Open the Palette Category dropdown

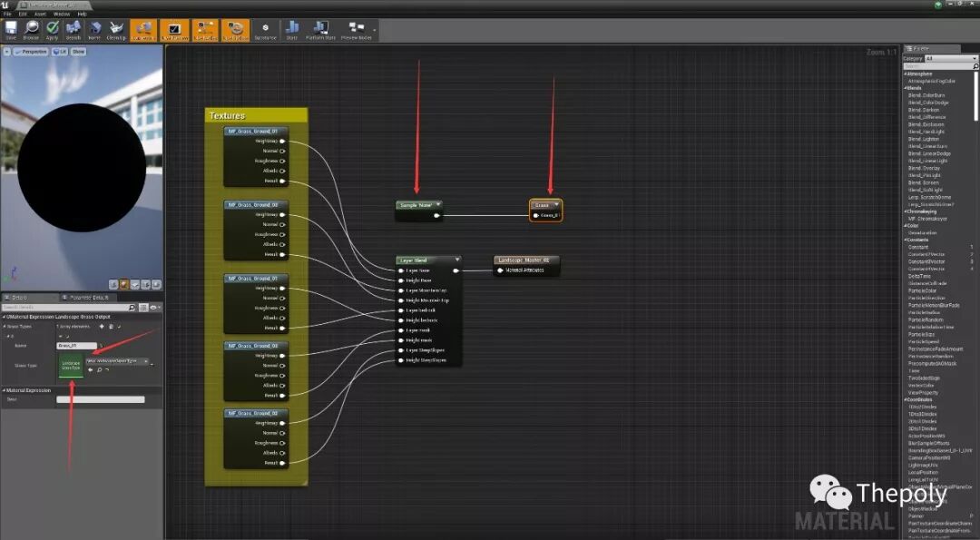[x=951, y=58]
